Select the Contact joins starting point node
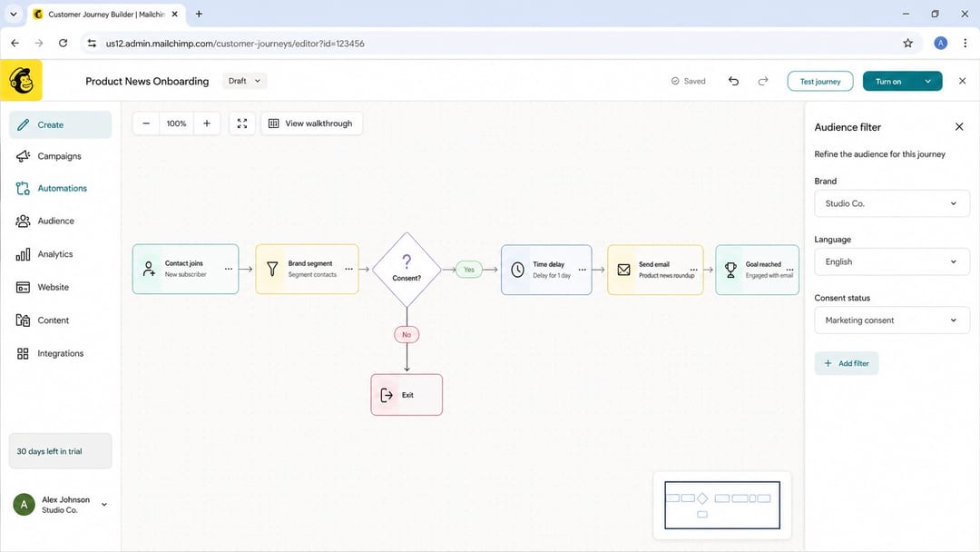980x552 pixels. 185,269
